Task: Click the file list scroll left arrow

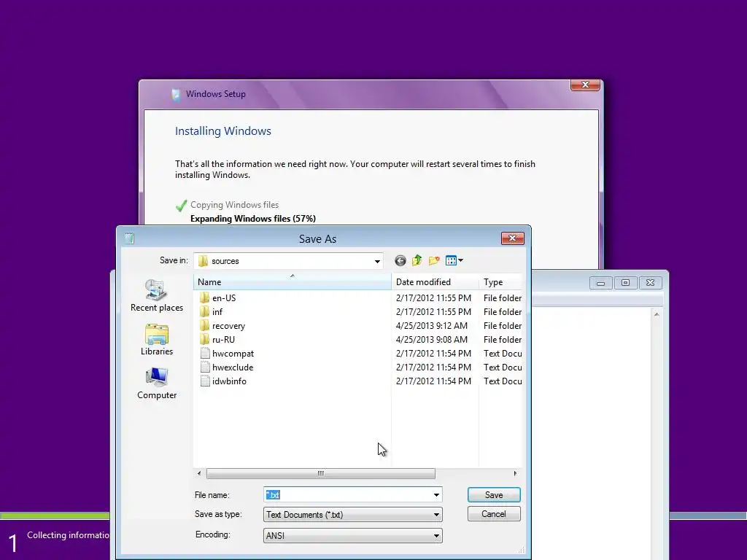Action: 199,473
